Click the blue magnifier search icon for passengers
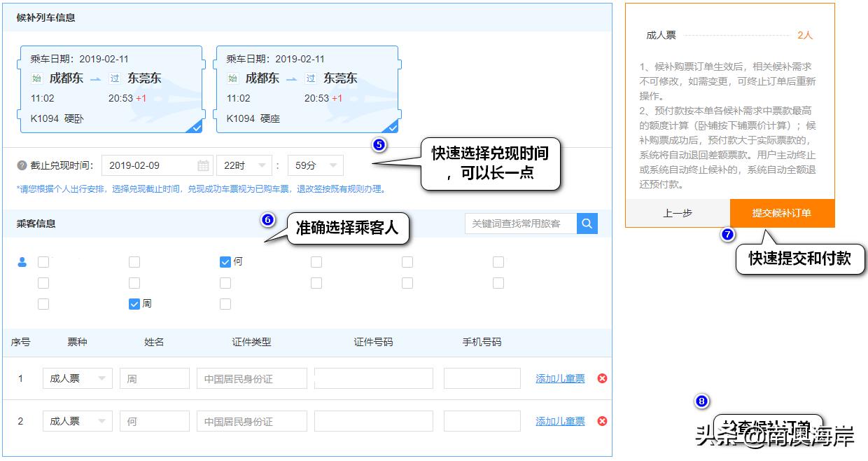The image size is (868, 461). click(x=588, y=223)
